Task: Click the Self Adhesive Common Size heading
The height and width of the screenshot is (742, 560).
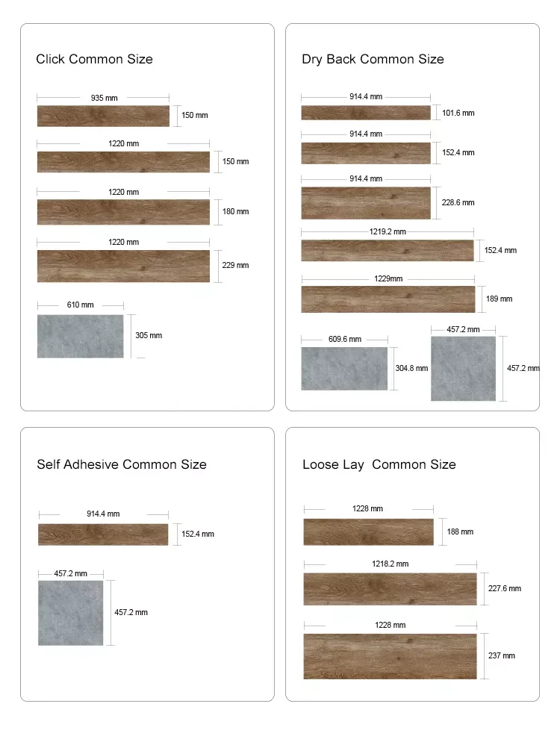Action: 122,464
